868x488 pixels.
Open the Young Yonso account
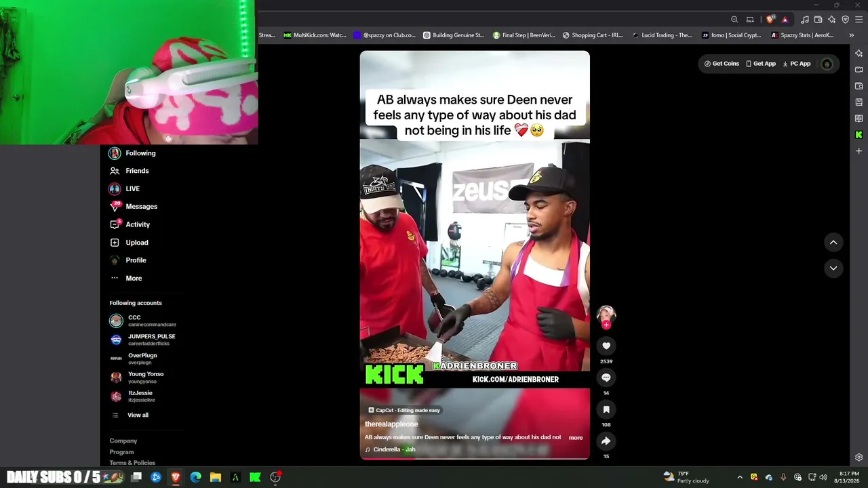(x=137, y=378)
